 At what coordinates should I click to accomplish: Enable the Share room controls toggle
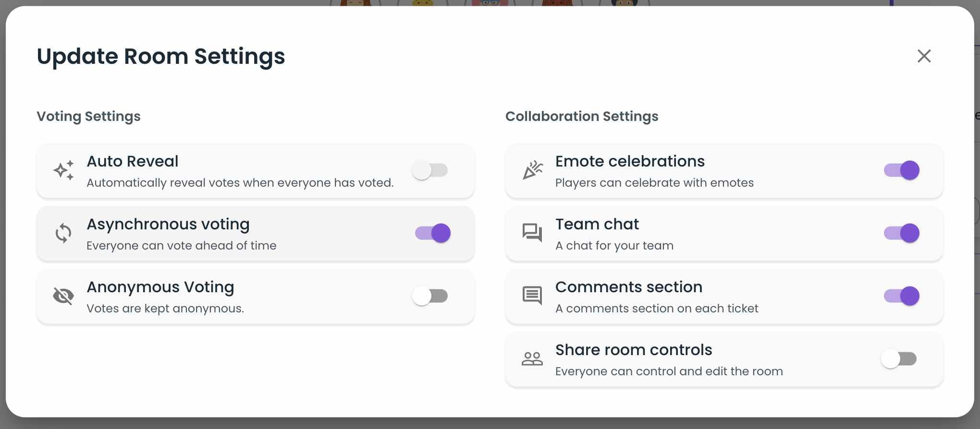pyautogui.click(x=899, y=359)
